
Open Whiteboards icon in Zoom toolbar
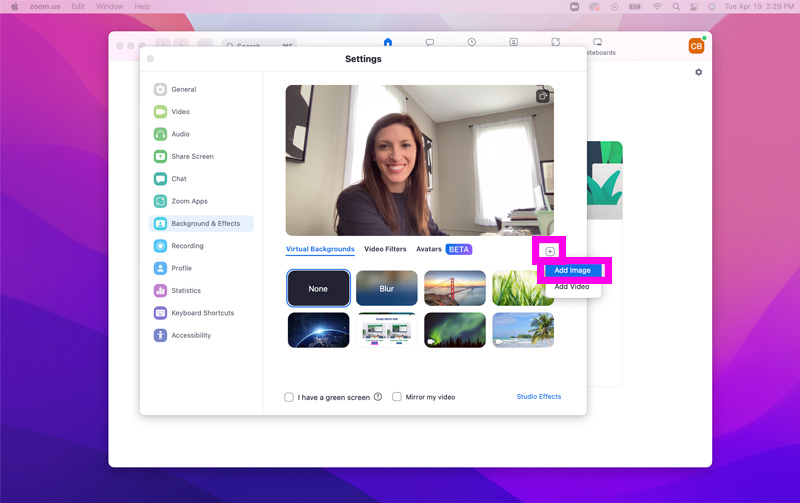(597, 42)
